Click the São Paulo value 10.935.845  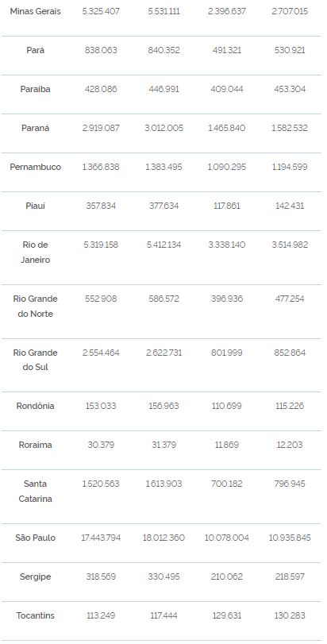(290, 538)
